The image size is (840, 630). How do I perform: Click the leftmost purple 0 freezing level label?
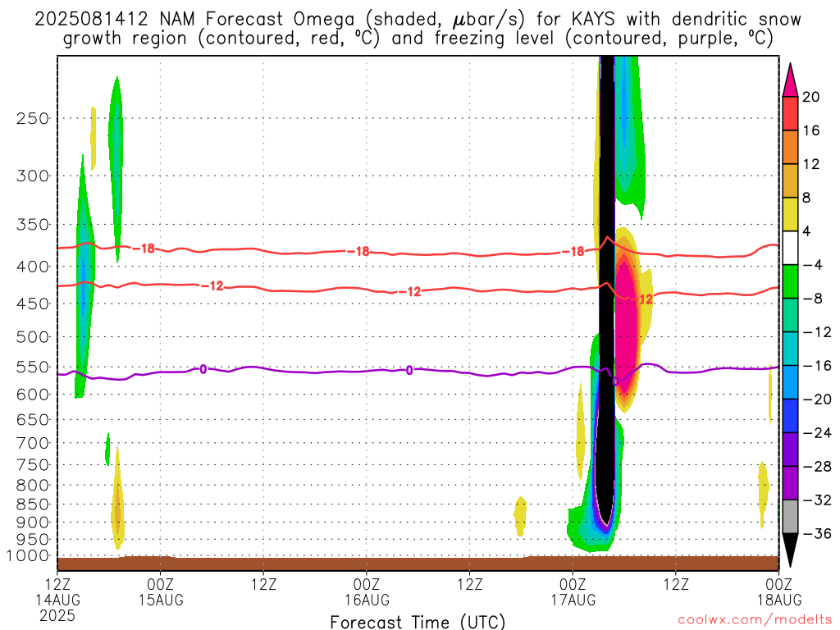(x=203, y=369)
